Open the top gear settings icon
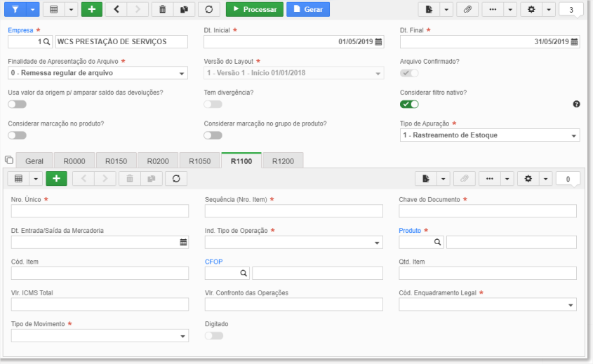Image resolution: width=593 pixels, height=364 pixels. [531, 9]
